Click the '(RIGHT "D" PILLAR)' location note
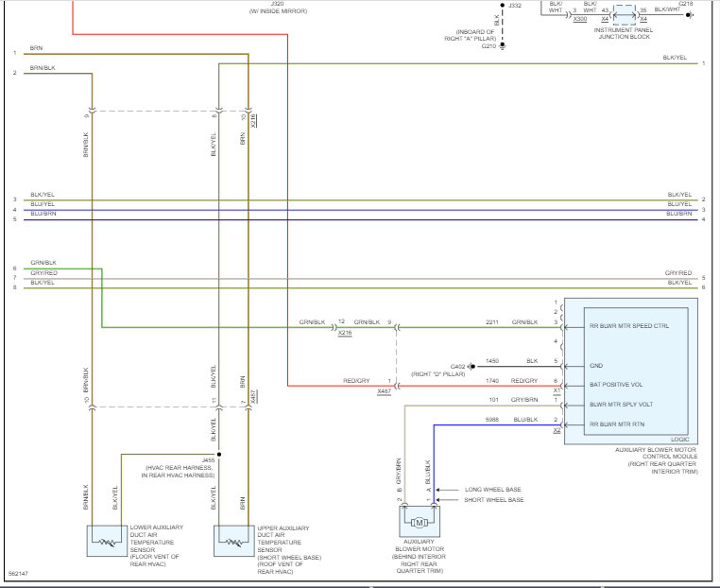 [438, 374]
